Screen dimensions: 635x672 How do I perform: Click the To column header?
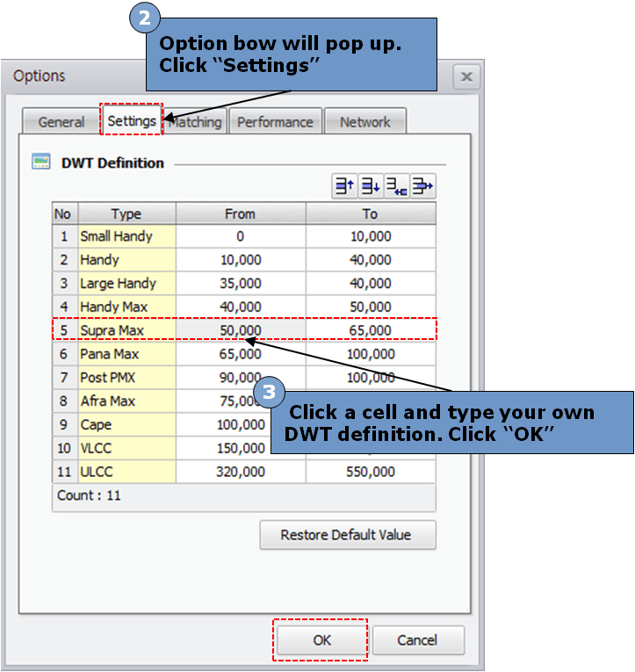[371, 213]
